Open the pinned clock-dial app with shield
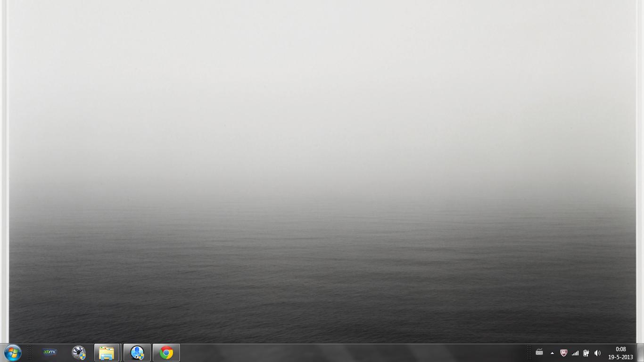 click(79, 353)
